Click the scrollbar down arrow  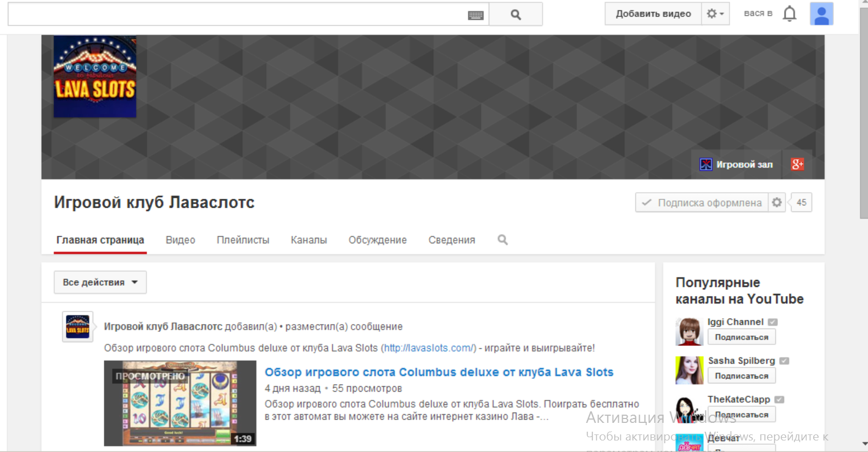tap(864, 444)
